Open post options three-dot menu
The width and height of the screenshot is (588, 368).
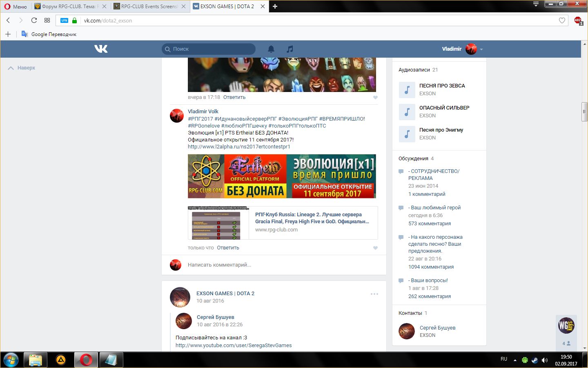tap(374, 294)
